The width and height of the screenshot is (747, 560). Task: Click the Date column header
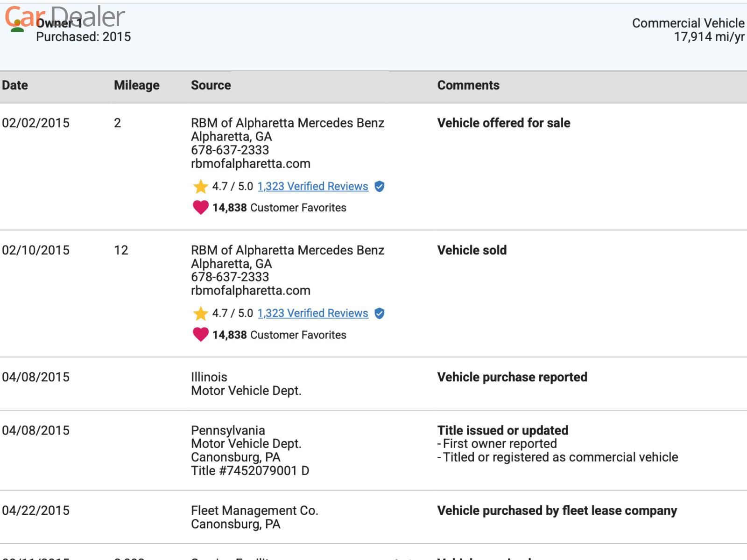(15, 85)
